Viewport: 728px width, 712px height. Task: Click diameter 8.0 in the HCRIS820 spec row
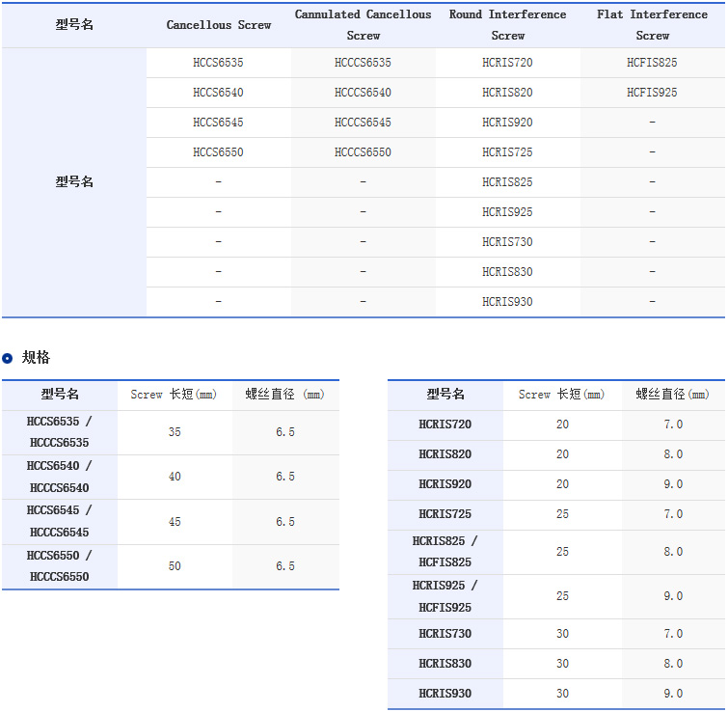point(673,454)
